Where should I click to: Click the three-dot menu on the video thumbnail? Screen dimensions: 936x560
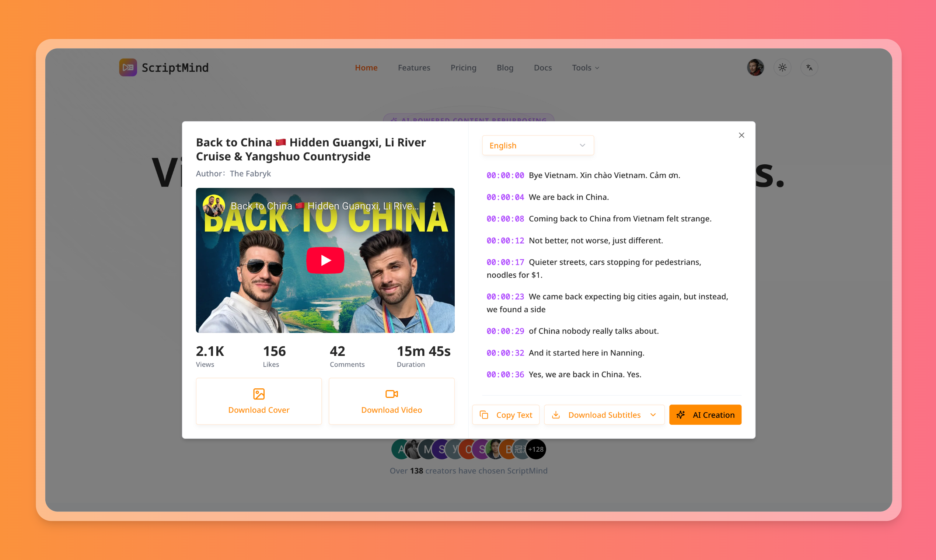pyautogui.click(x=434, y=206)
